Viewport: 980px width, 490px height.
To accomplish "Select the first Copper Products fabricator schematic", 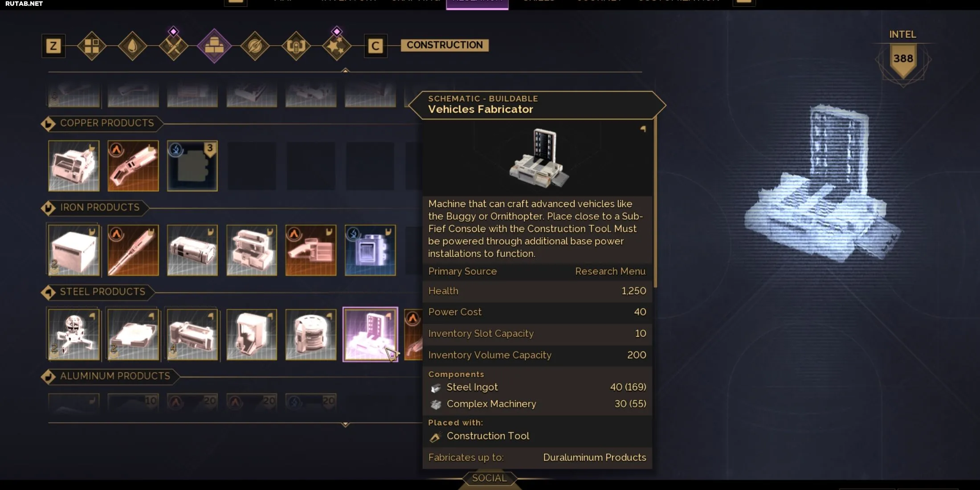I will (x=74, y=166).
